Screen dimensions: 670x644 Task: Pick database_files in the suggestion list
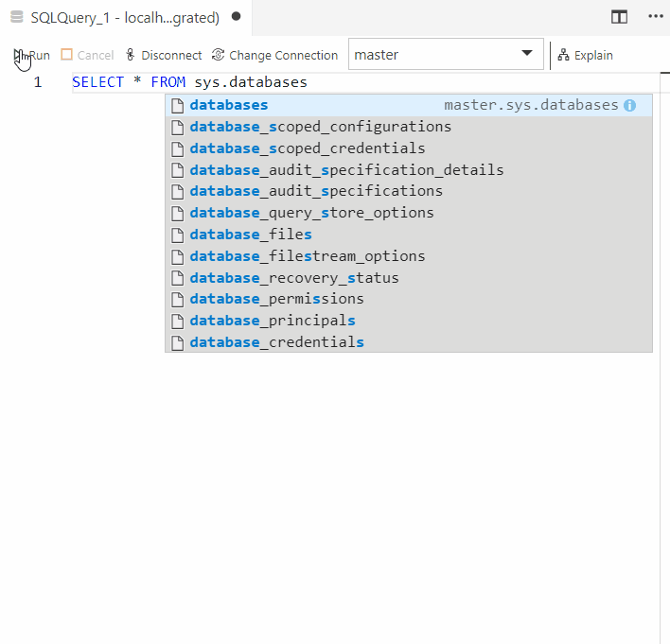250,235
